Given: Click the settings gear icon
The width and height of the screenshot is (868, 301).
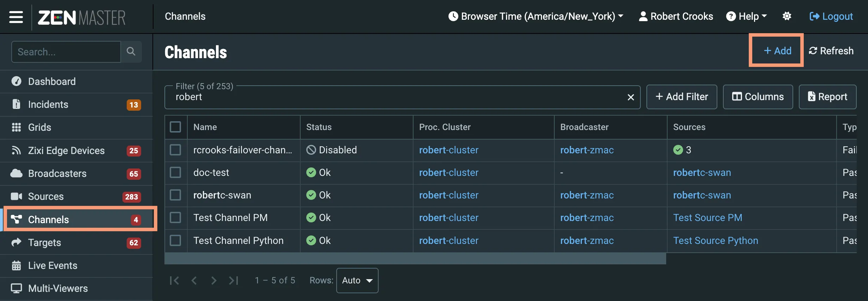Looking at the screenshot, I should click(787, 16).
